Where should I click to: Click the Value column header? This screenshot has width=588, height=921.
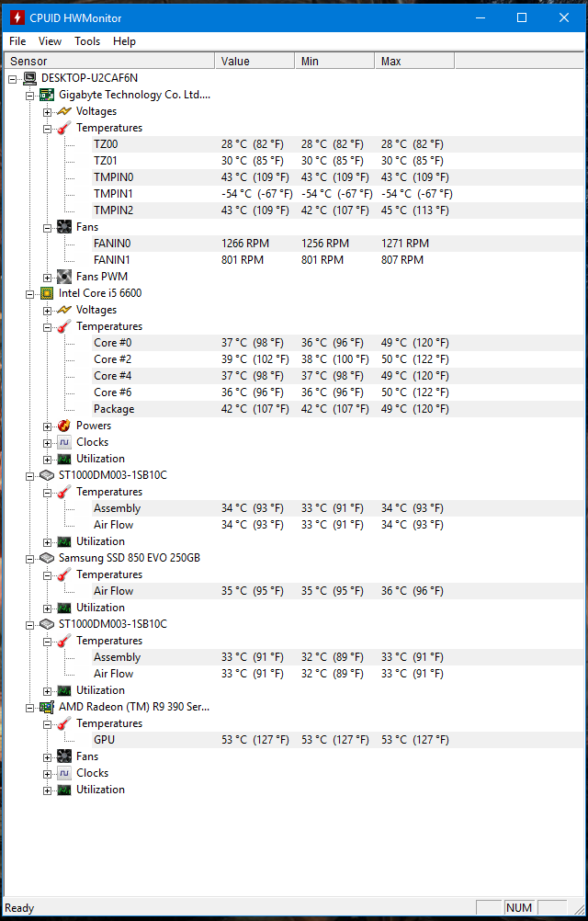point(254,61)
